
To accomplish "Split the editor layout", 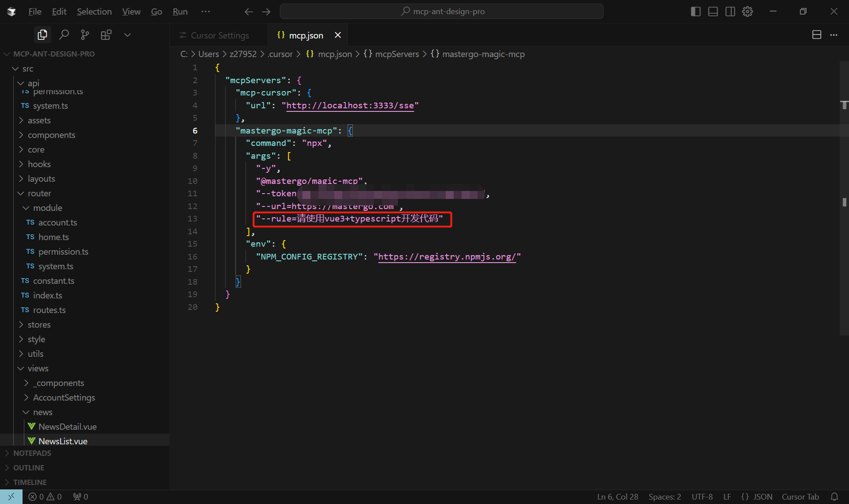I will (x=816, y=35).
